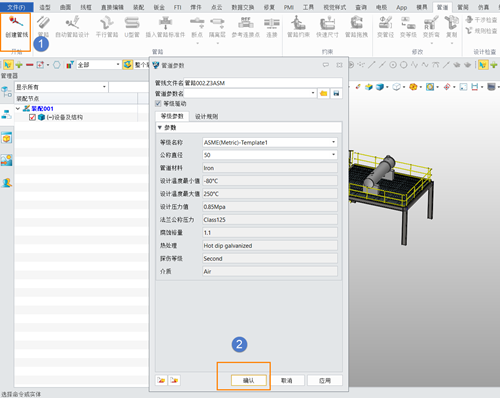Uncheck the (-)设备及结构 component checkbox
The width and height of the screenshot is (500, 398).
tap(32, 117)
